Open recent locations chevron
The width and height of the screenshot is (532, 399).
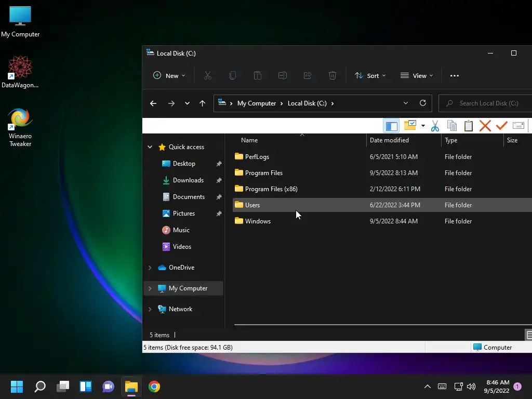coord(187,103)
